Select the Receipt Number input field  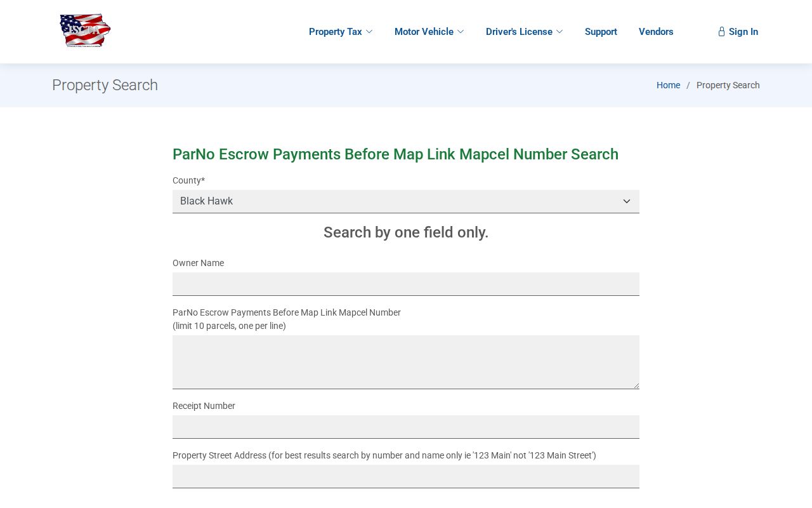click(x=406, y=427)
